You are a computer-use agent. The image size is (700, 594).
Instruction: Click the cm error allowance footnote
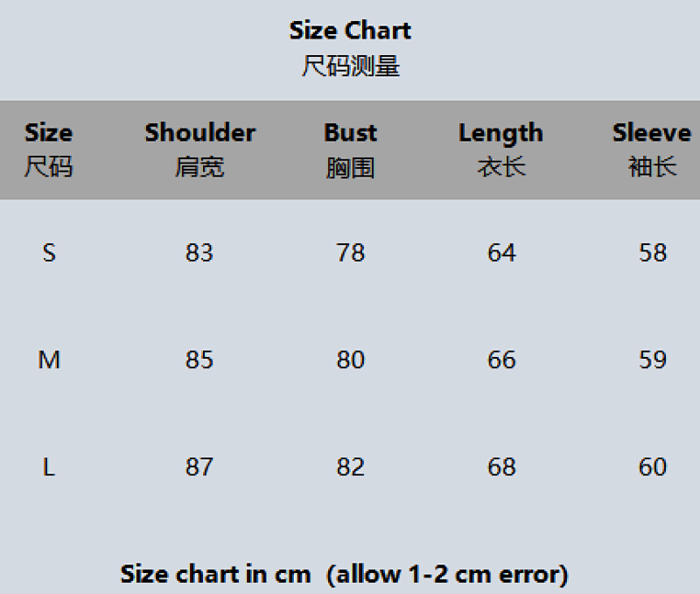coord(344,575)
